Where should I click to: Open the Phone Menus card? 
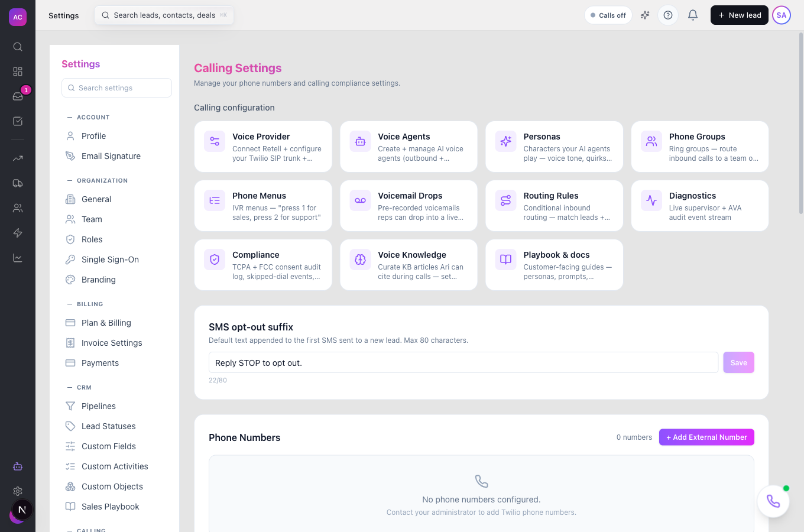click(x=263, y=206)
